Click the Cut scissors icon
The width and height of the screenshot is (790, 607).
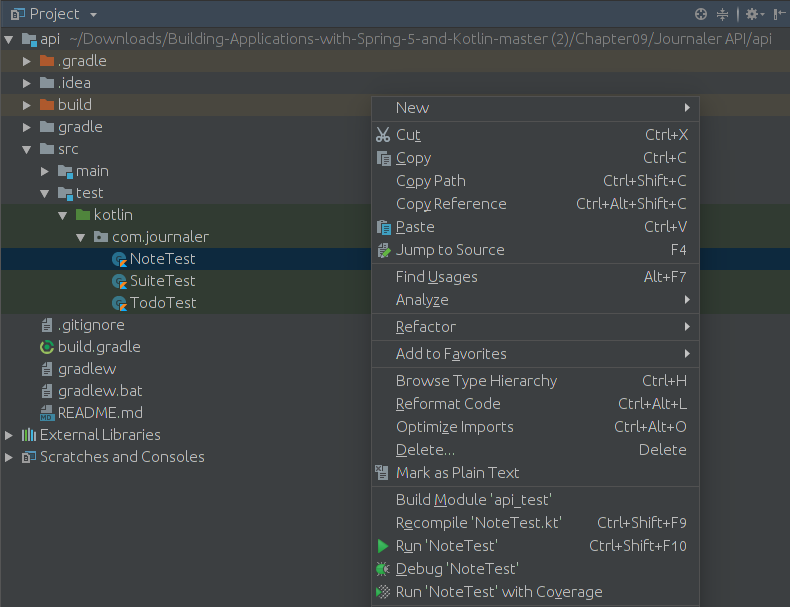383,134
